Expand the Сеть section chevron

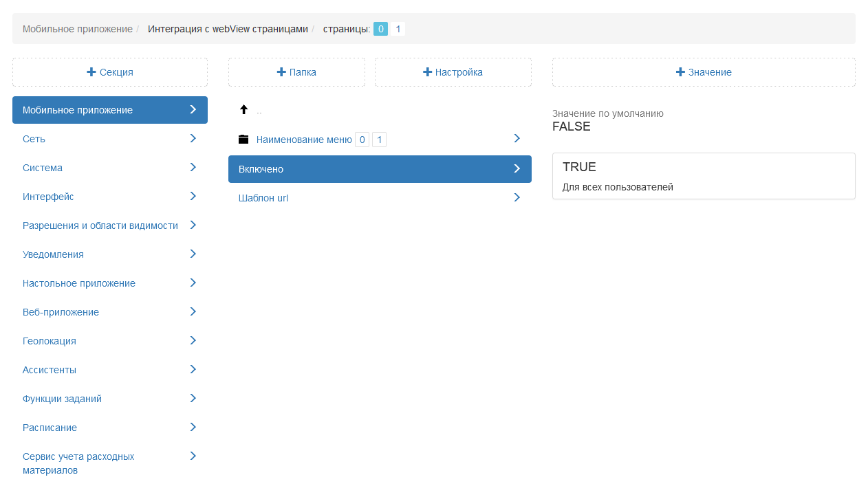tap(193, 139)
